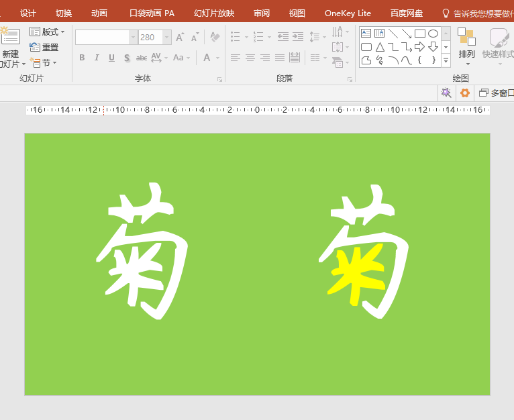Click the 重置 reset button

(44, 47)
